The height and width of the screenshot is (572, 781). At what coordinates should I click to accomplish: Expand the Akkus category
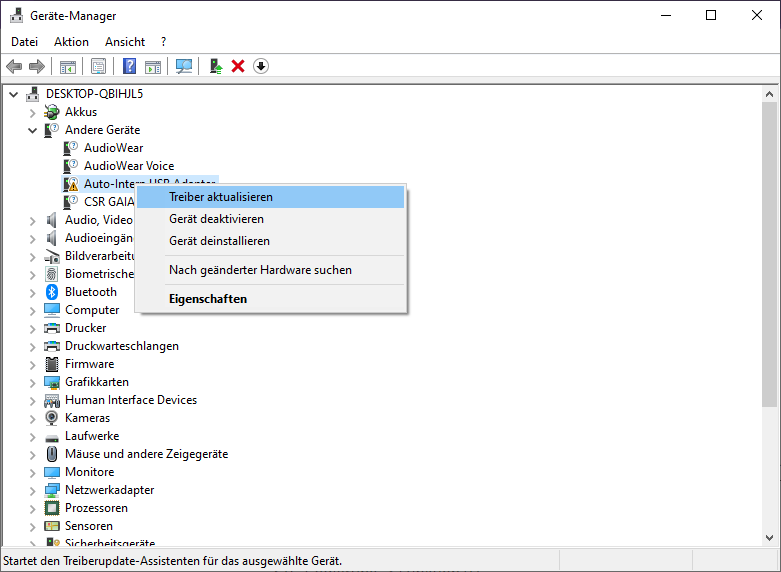click(33, 112)
